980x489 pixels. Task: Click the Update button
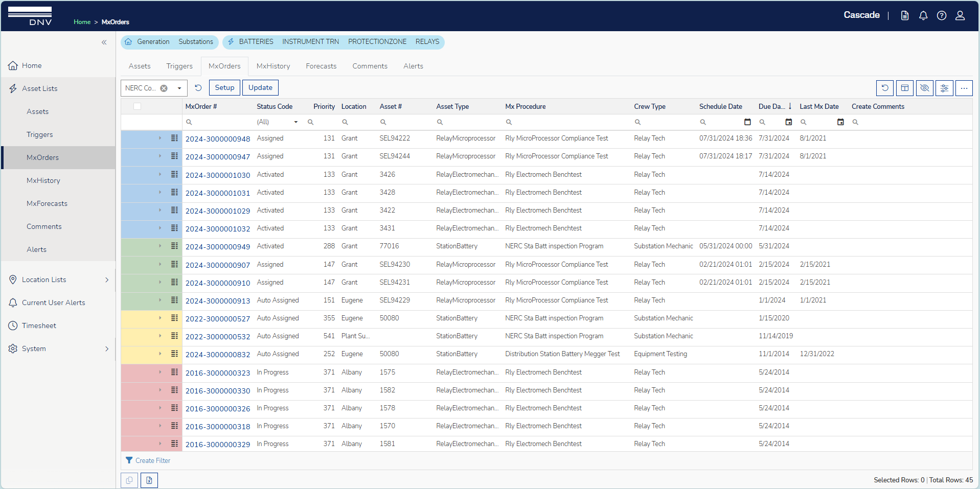(x=260, y=87)
